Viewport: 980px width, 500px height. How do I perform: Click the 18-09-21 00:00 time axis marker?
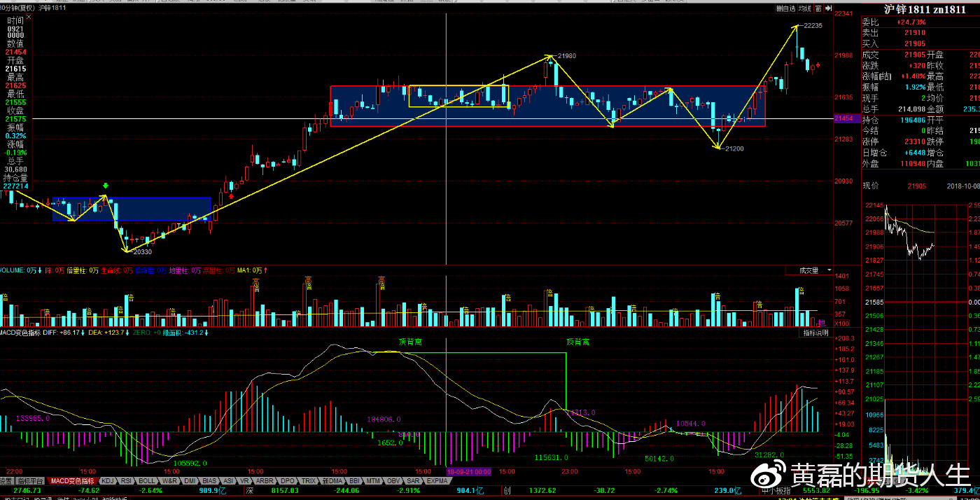(468, 472)
